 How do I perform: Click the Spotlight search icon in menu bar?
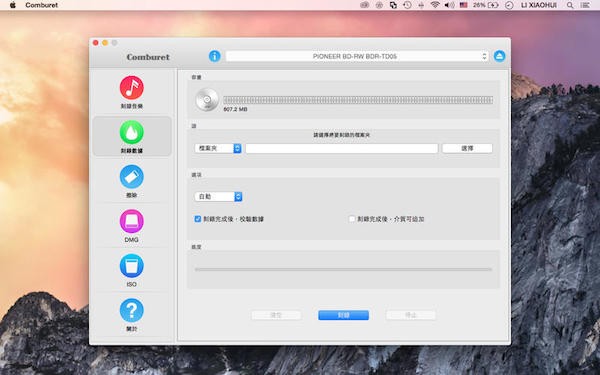570,5
